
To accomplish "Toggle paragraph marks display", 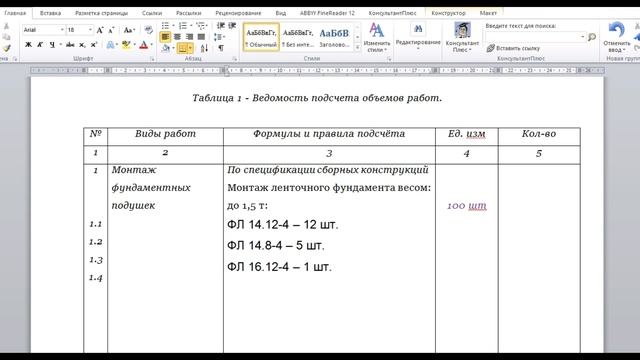I will point(221,48).
